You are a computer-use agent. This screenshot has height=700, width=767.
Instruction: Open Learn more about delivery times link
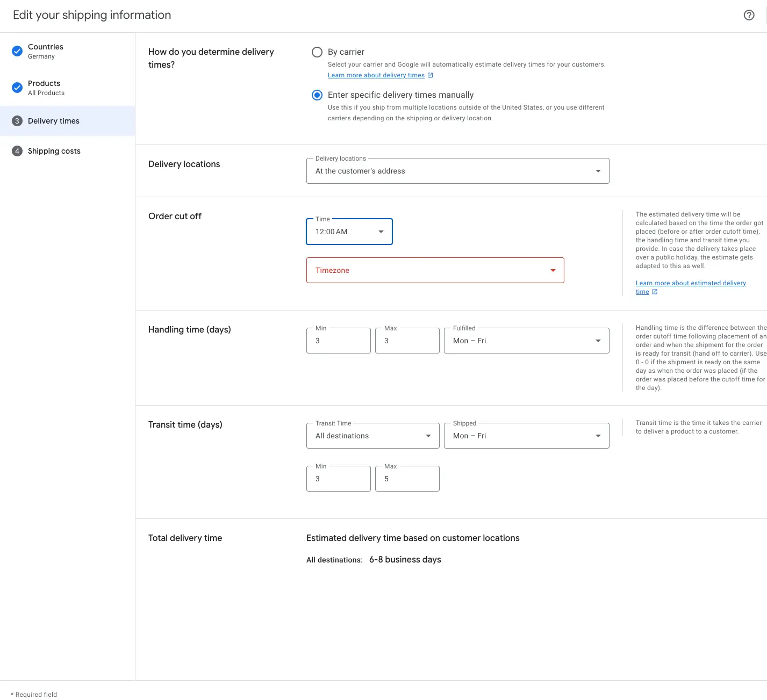point(376,75)
